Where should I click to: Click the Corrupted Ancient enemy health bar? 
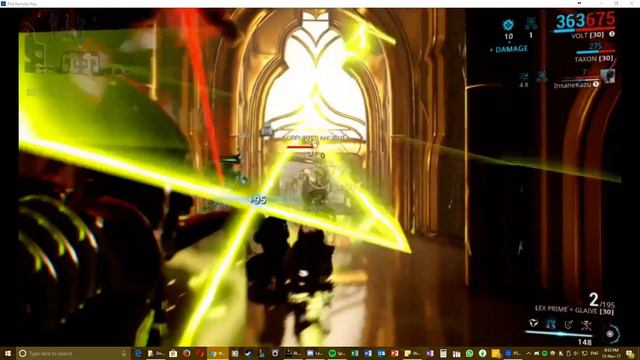click(301, 147)
